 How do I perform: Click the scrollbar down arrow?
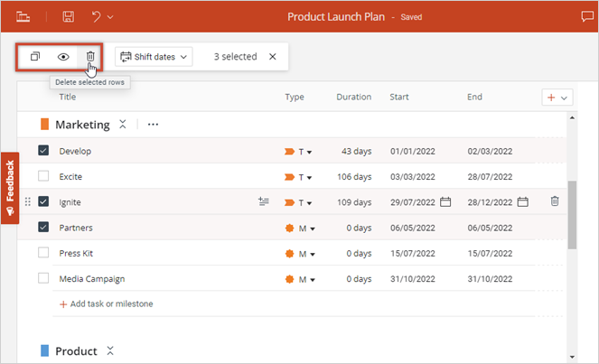(x=572, y=357)
